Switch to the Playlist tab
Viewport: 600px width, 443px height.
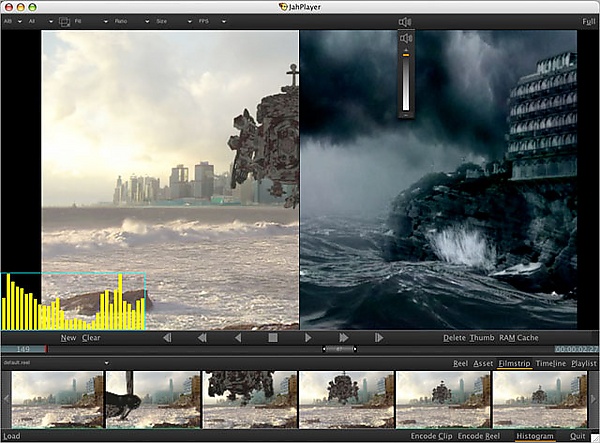584,363
